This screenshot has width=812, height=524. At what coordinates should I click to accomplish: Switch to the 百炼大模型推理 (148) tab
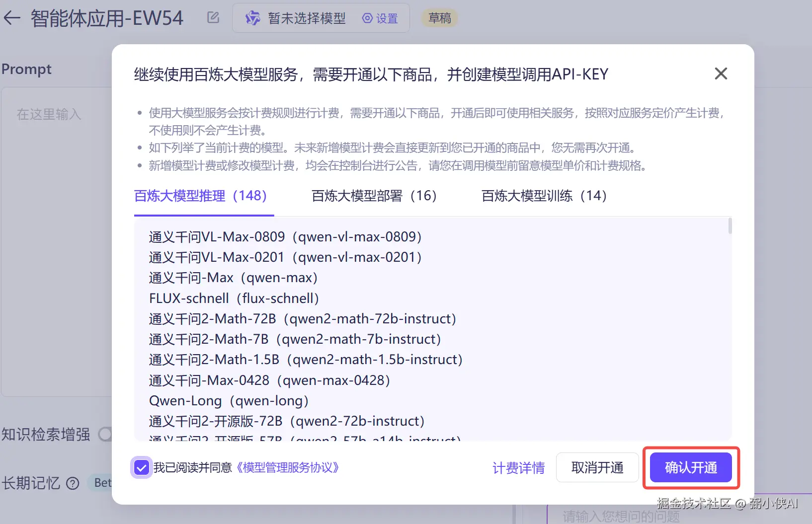click(x=201, y=196)
